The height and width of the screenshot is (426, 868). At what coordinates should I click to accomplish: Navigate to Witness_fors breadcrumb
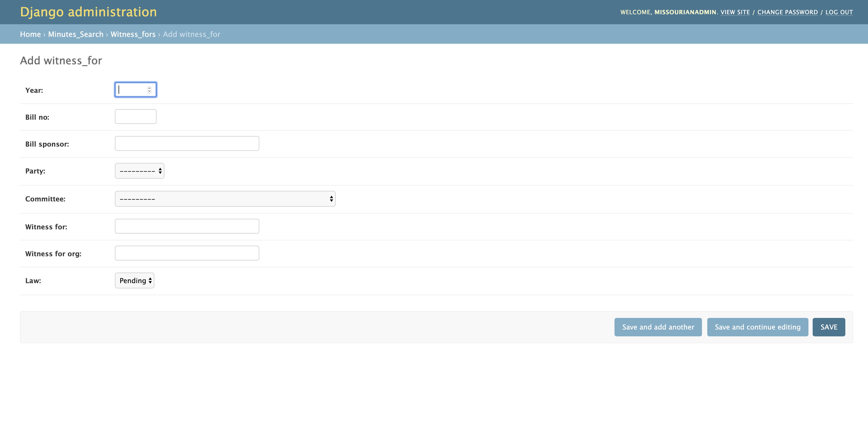[133, 34]
